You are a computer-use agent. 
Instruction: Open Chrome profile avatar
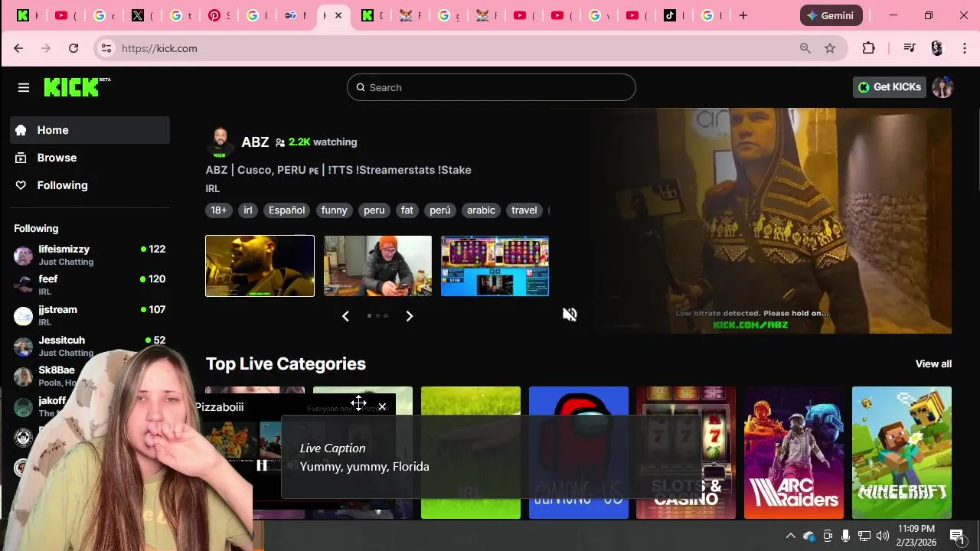(937, 48)
